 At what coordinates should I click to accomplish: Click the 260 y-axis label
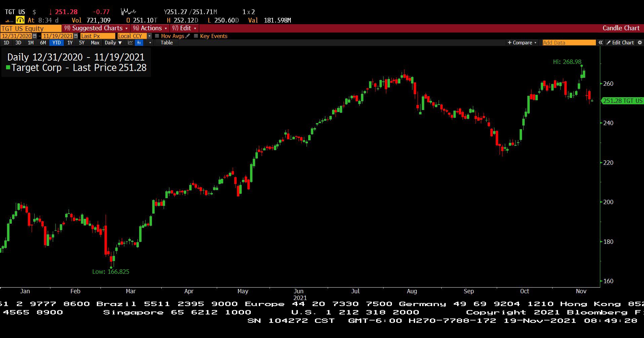coord(608,83)
